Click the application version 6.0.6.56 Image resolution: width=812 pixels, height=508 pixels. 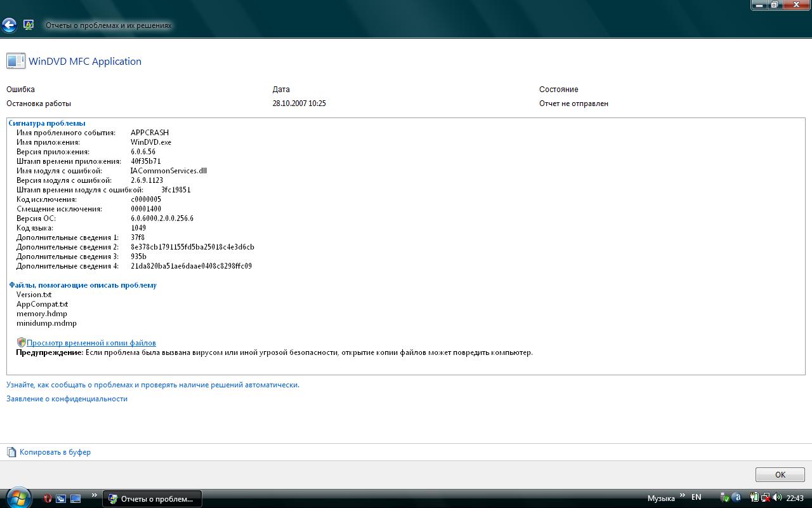143,152
